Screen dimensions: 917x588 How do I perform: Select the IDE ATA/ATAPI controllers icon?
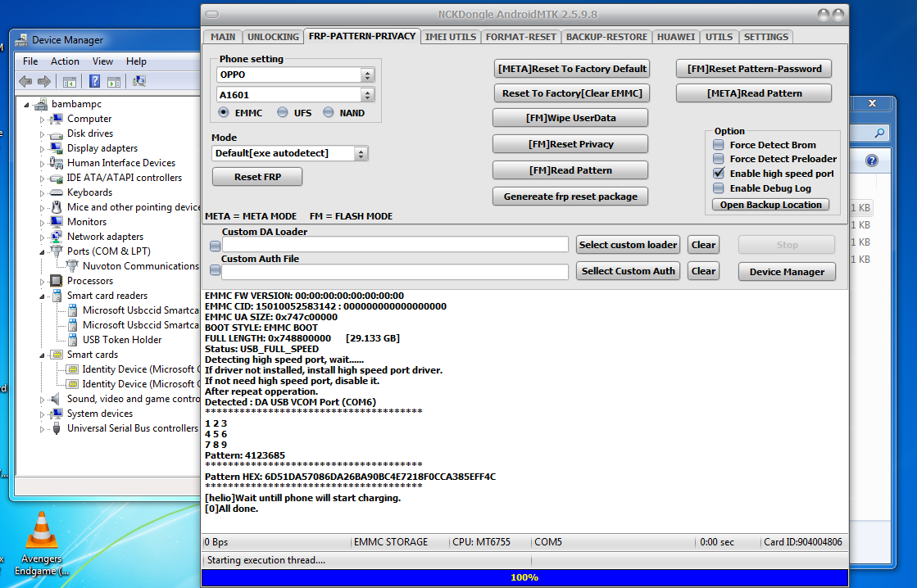click(x=57, y=178)
